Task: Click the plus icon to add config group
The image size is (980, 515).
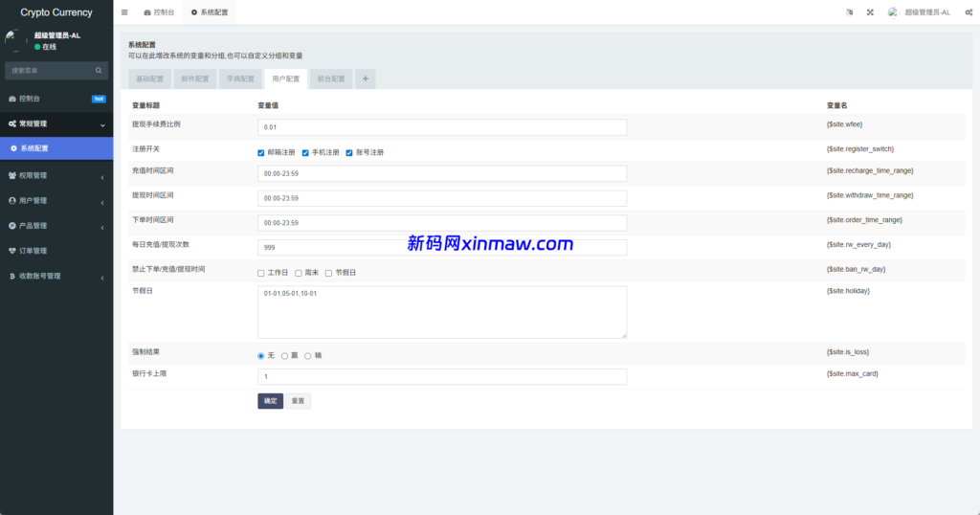Action: click(366, 78)
